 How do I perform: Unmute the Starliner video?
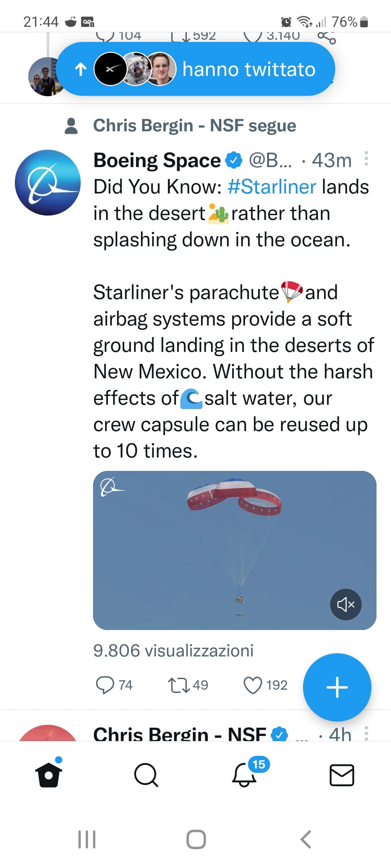(x=346, y=604)
